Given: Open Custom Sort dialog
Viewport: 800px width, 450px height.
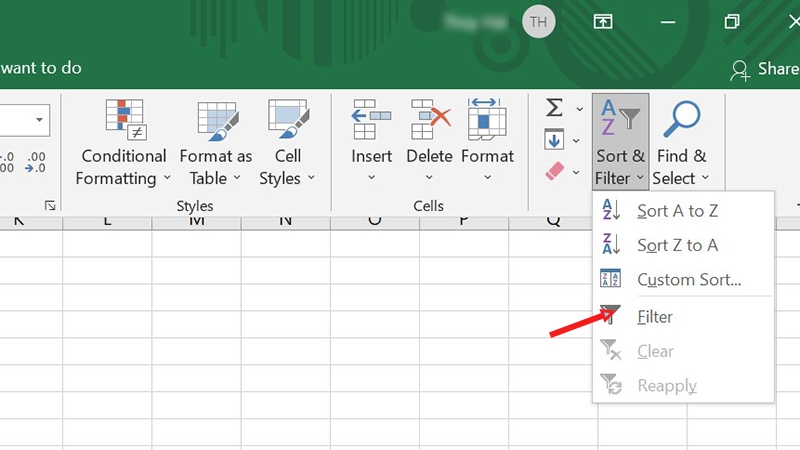Looking at the screenshot, I should tap(683, 279).
